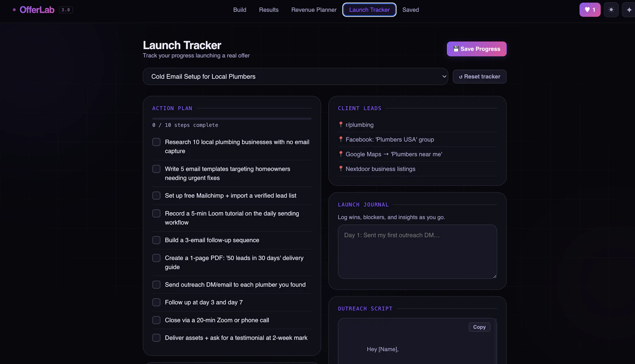Check 'Create a 1-page PDF' step
The image size is (635, 364).
(156, 258)
